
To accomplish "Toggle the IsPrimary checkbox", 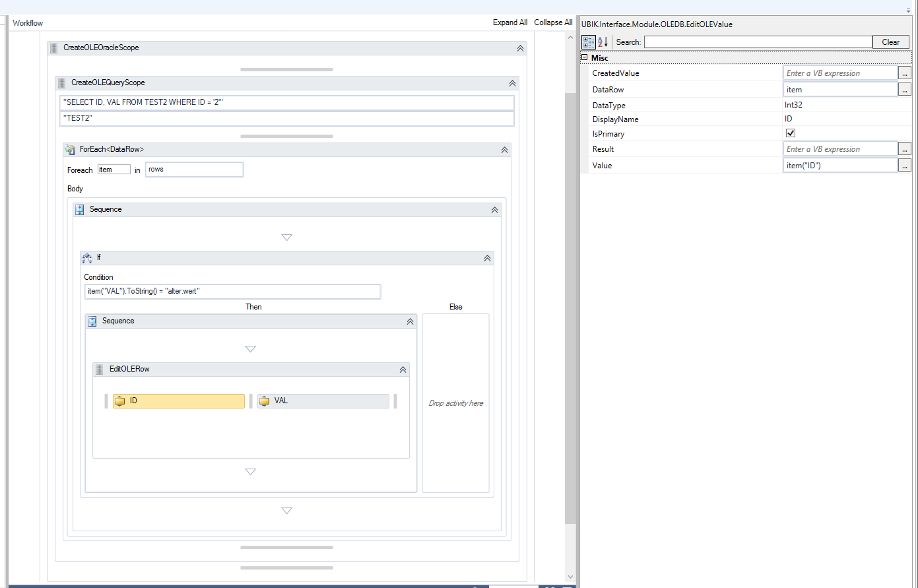I will [791, 133].
